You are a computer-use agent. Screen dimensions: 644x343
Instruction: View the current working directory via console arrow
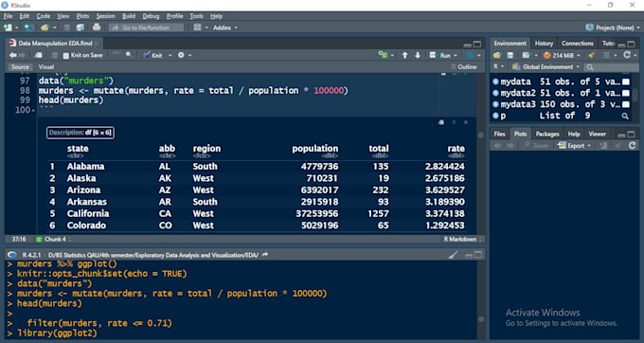(265, 255)
